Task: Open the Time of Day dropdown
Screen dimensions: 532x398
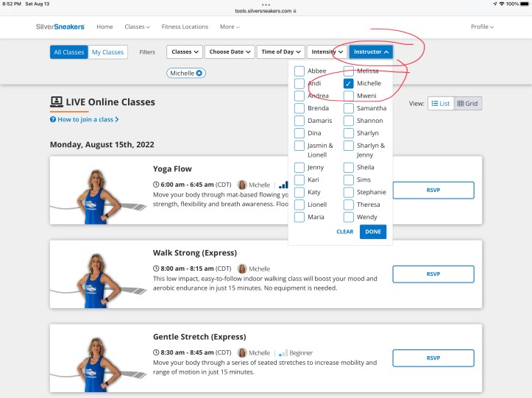Action: point(281,52)
